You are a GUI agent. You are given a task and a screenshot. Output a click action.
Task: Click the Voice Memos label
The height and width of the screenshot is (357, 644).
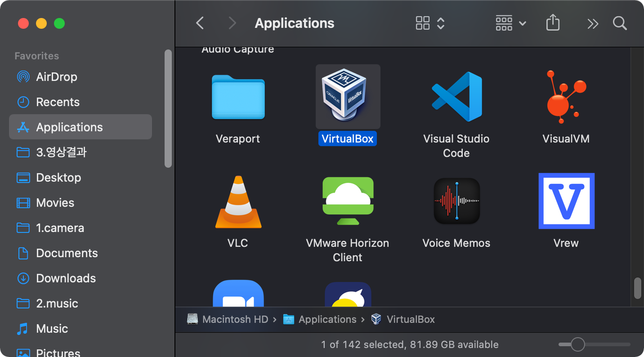(x=456, y=243)
